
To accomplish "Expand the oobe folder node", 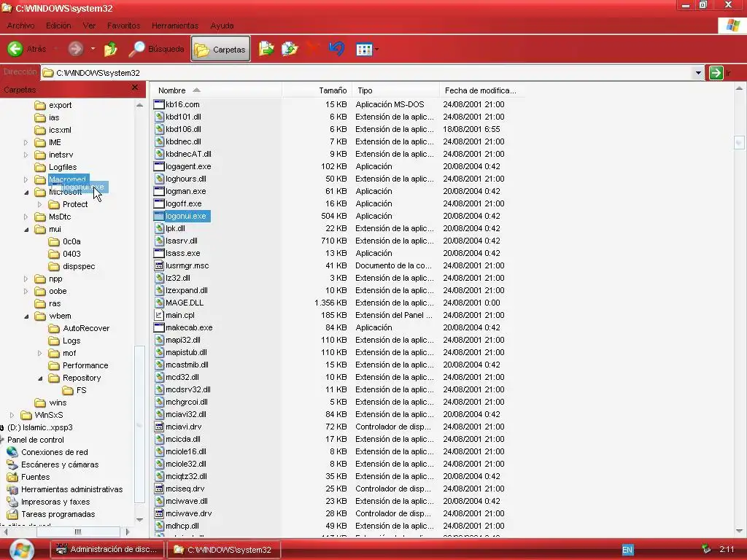I will [26, 292].
